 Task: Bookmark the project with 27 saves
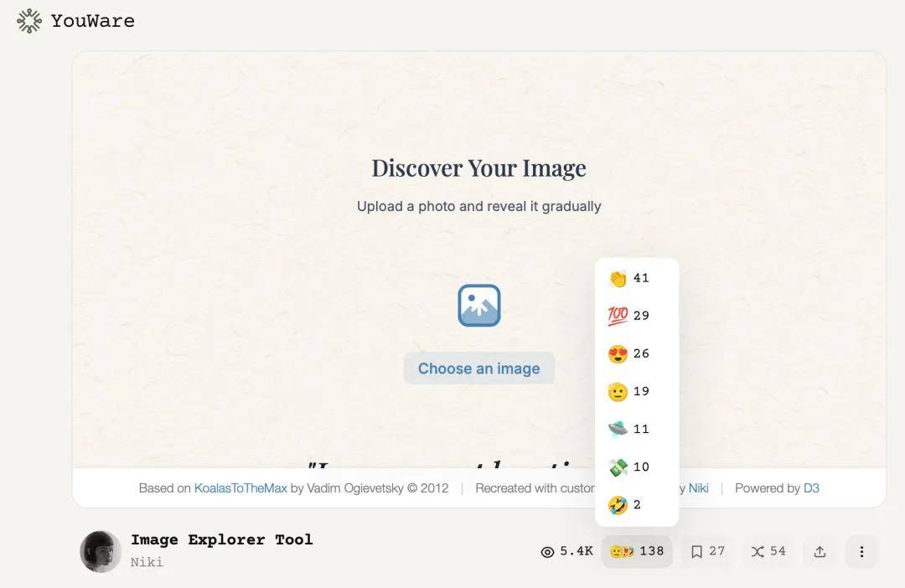coord(707,551)
